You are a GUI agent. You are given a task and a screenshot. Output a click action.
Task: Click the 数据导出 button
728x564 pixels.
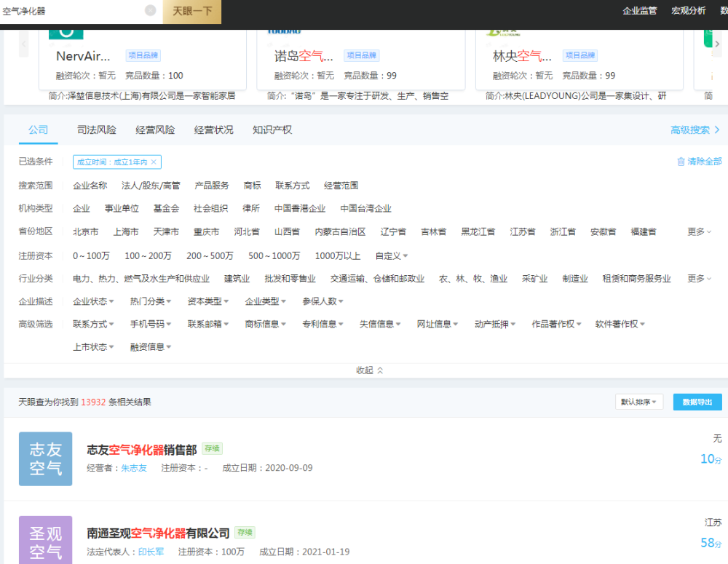tap(697, 402)
